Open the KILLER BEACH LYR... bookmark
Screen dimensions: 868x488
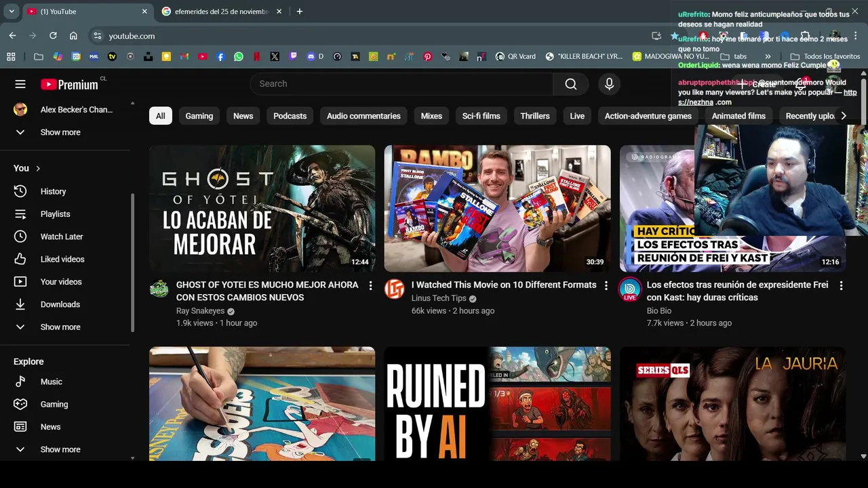[x=584, y=57]
